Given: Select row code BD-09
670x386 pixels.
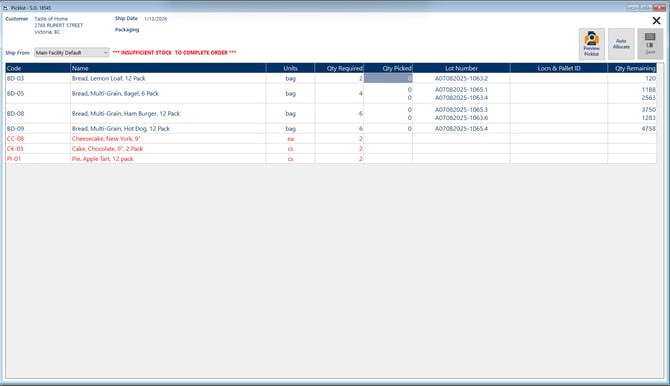Looking at the screenshot, I should coord(15,128).
